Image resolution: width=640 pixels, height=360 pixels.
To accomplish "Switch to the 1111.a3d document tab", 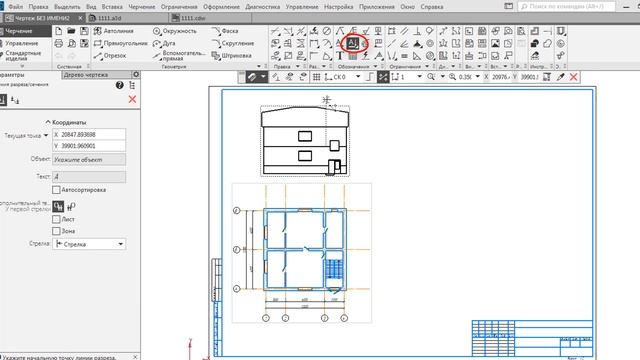I will click(x=127, y=18).
